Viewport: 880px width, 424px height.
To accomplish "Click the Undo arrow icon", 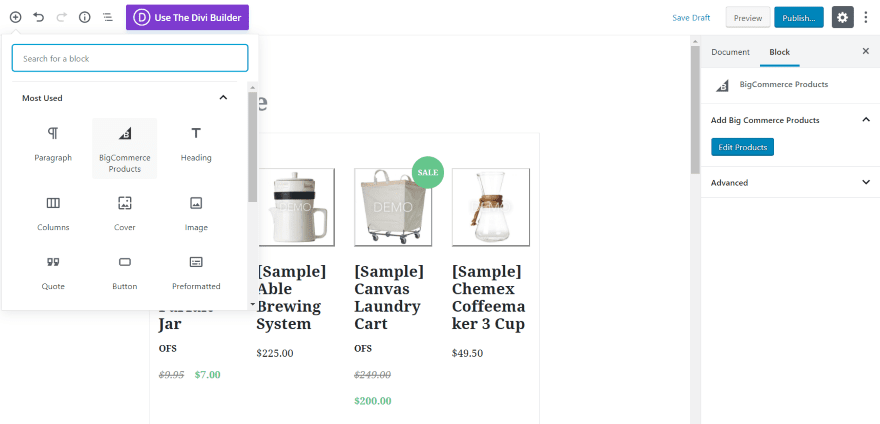I will (x=38, y=17).
